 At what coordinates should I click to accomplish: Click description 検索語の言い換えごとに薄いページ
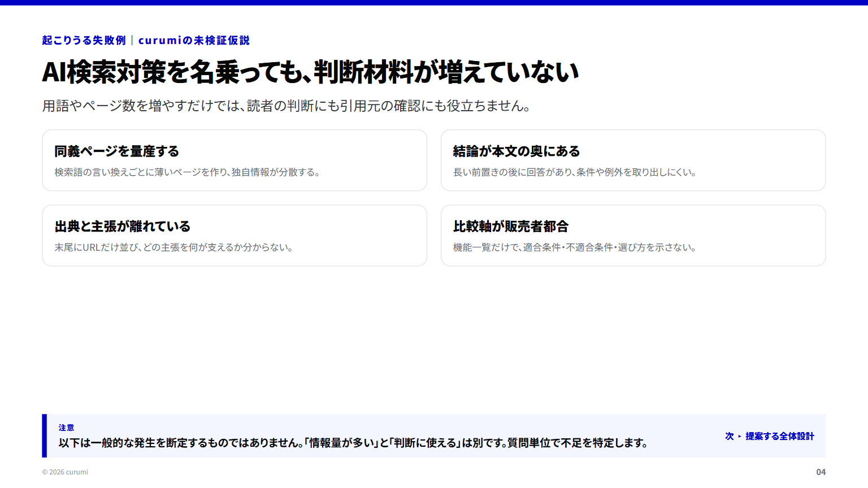pos(187,172)
